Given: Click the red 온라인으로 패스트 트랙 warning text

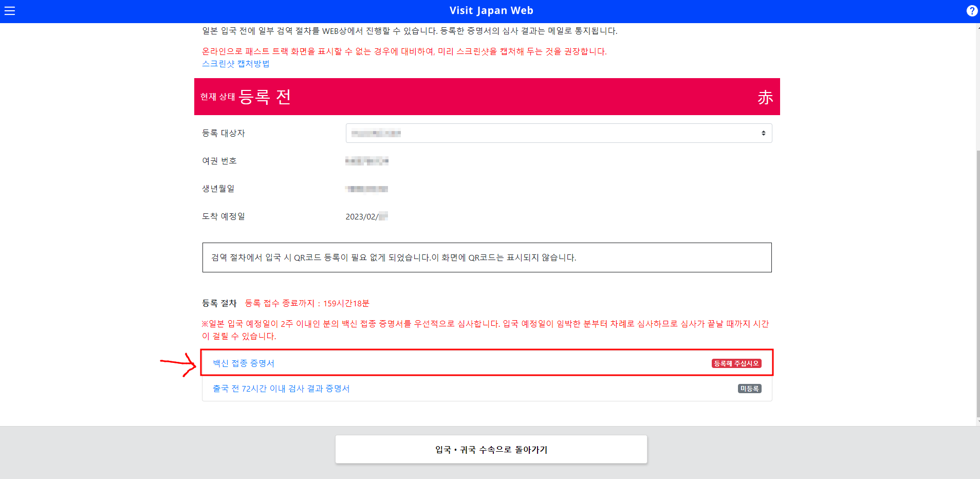Looking at the screenshot, I should (x=404, y=51).
